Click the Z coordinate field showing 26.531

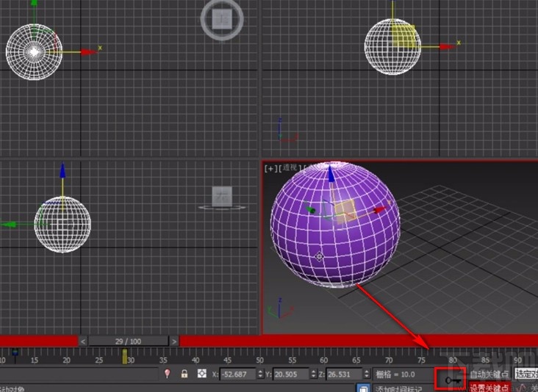pyautogui.click(x=344, y=374)
